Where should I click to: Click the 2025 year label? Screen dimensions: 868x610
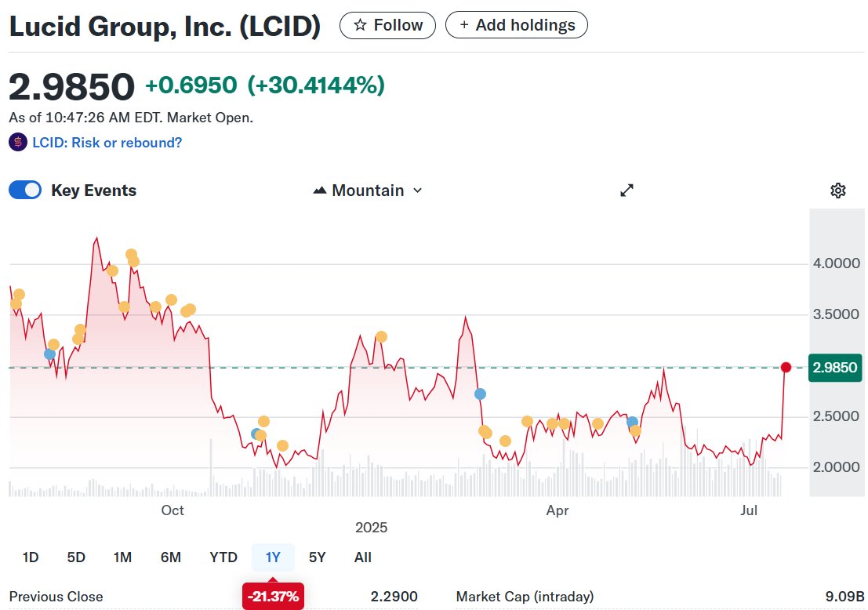pos(371,528)
